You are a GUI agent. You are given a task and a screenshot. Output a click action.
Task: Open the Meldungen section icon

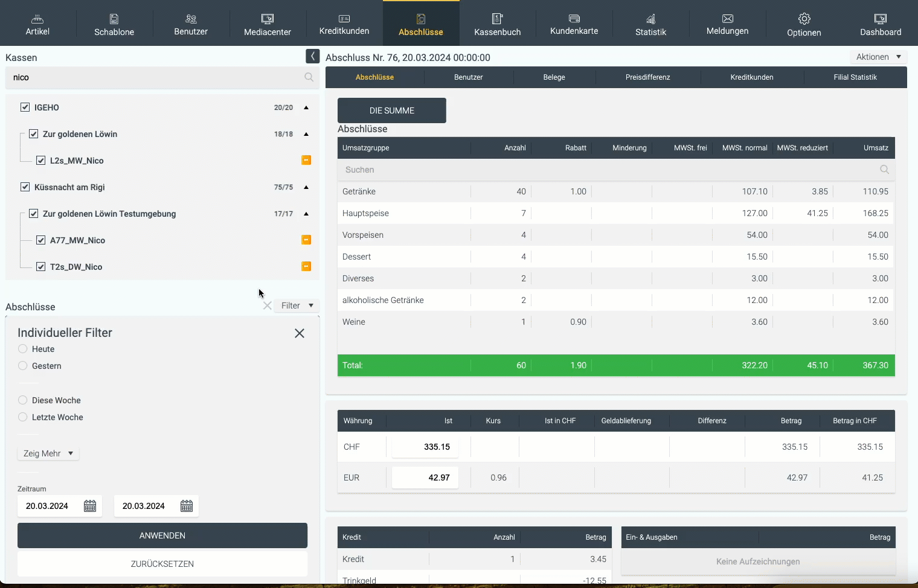tap(728, 19)
